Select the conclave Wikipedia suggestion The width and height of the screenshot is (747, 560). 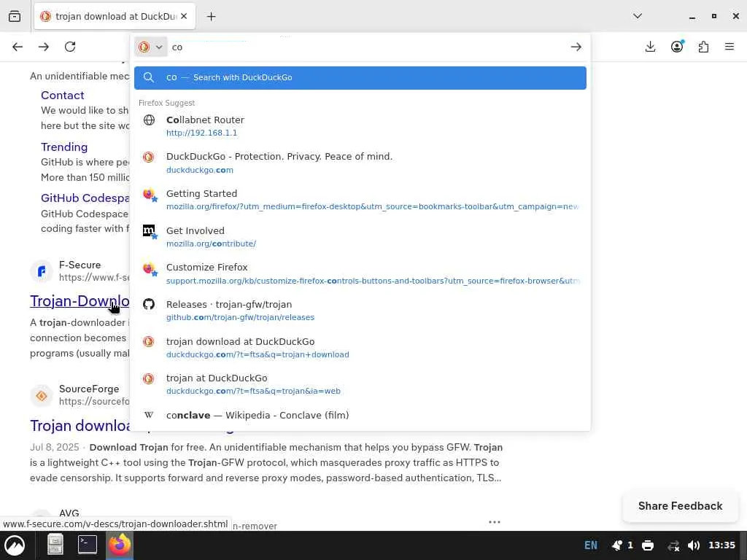coord(360,415)
